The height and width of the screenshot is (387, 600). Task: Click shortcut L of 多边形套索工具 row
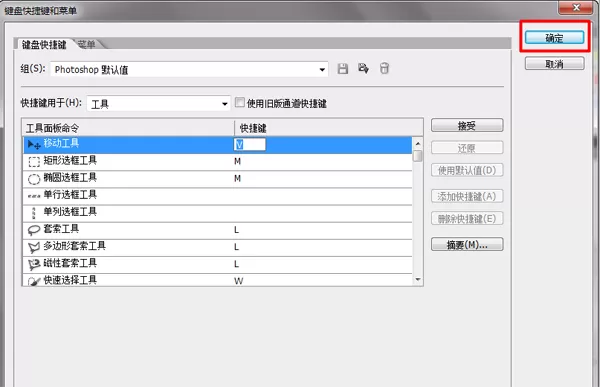coord(236,247)
